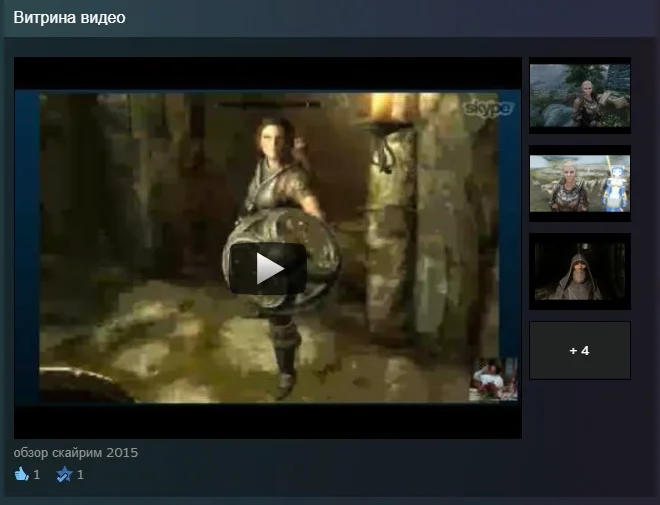The width and height of the screenshot is (660, 505).
Task: Show the + 4 more videos
Action: (x=580, y=351)
